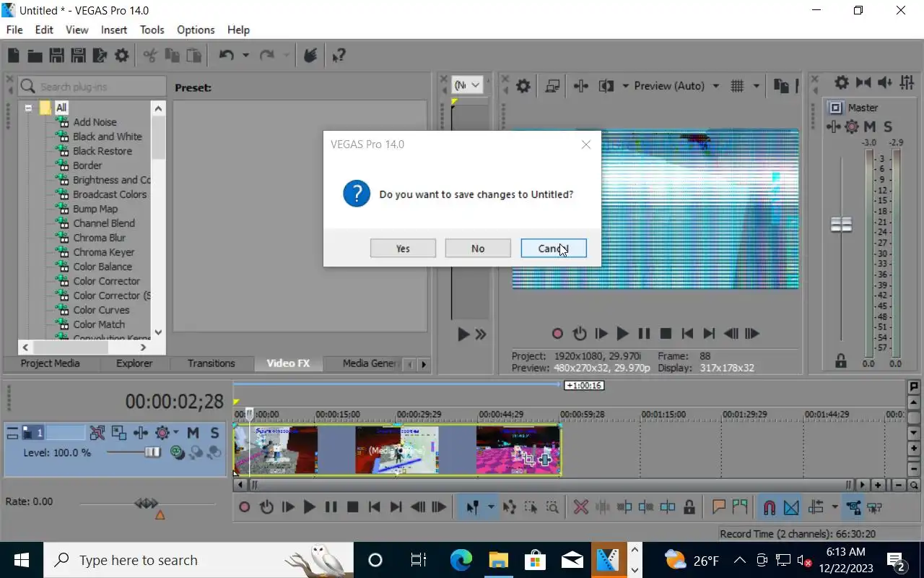Viewport: 924px width, 578px height.
Task: Click Stop in the preview transport bar
Action: tap(666, 334)
